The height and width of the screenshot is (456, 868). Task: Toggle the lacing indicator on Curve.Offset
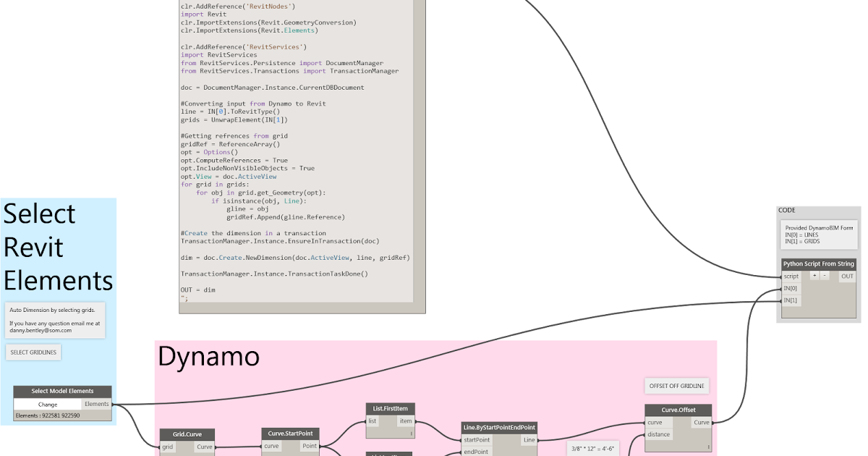tap(708, 447)
